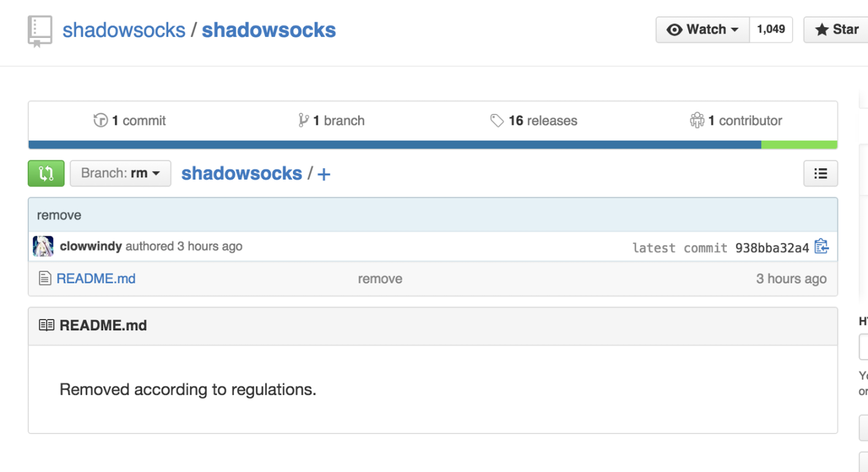The width and height of the screenshot is (868, 472).
Task: Click the 1,049 watcher count
Action: tap(771, 29)
